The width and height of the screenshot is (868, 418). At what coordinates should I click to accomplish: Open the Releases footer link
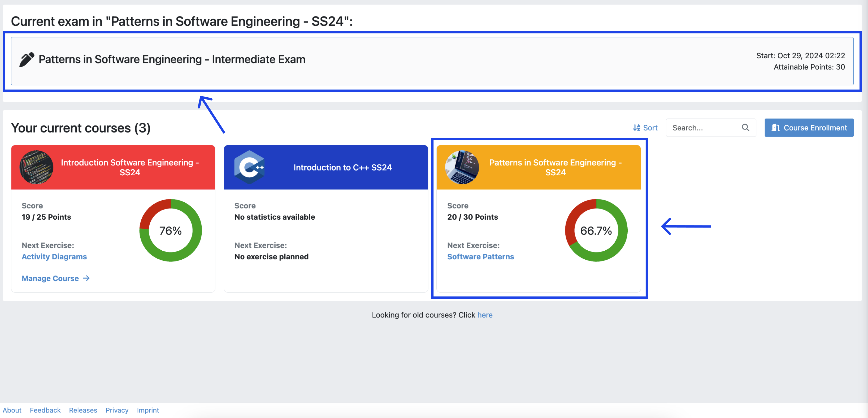click(x=83, y=410)
